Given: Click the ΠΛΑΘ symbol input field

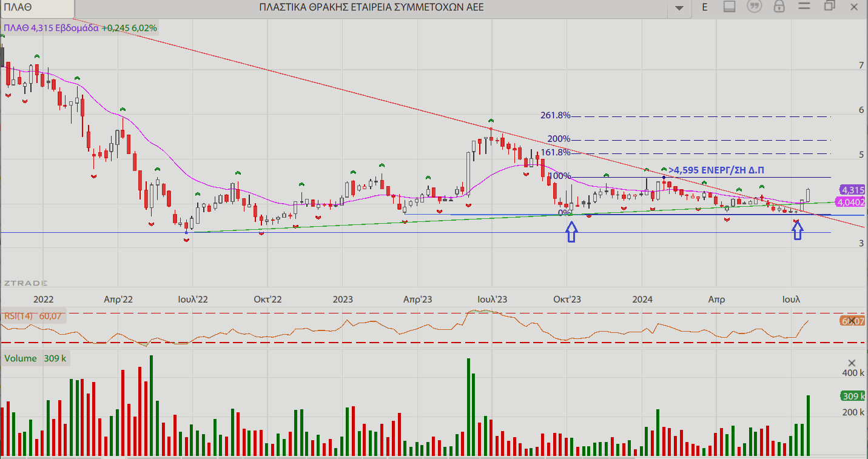Looking at the screenshot, I should (38, 8).
